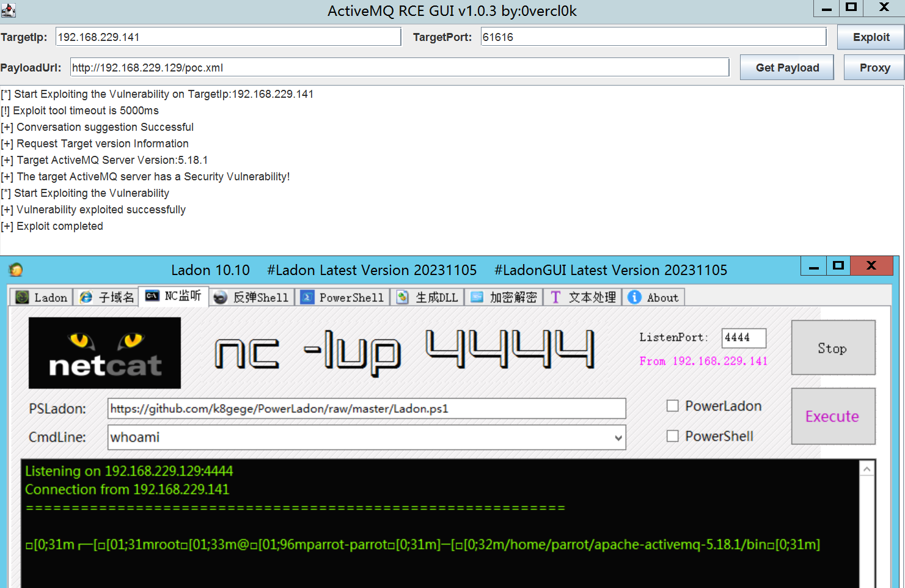Enable the PowerShell checkbox
This screenshot has height=588, width=905.
coord(673,436)
